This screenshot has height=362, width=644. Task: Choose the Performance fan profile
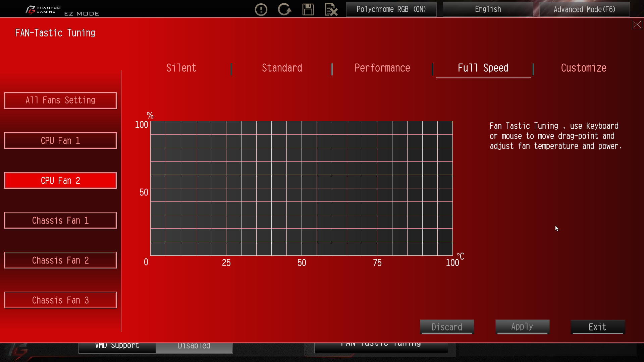pos(382,68)
